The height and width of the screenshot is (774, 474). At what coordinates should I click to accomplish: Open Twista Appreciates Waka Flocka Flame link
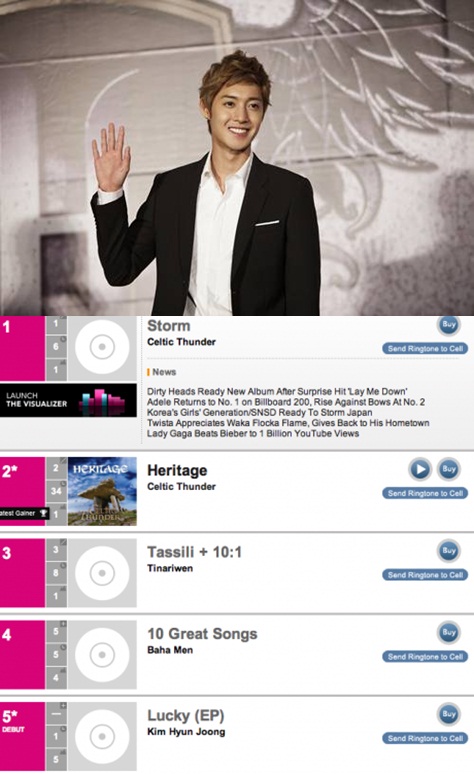tap(288, 423)
